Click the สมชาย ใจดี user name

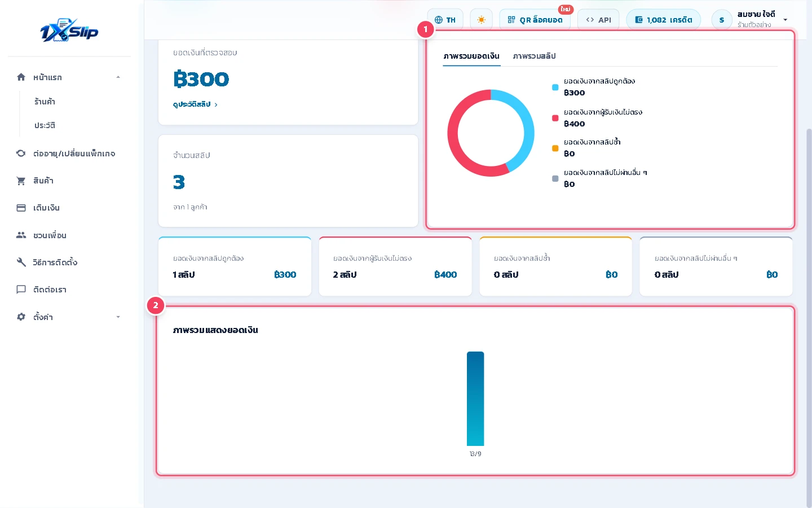coord(756,14)
